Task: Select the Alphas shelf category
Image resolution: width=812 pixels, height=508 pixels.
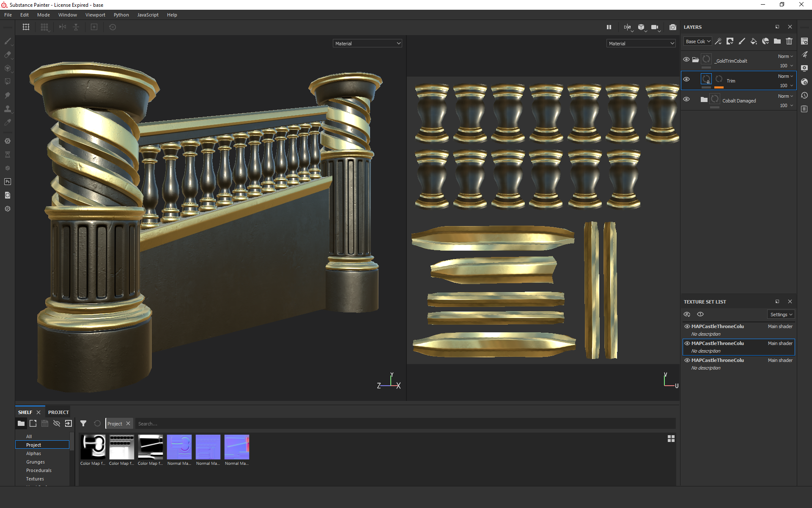Action: (x=33, y=453)
